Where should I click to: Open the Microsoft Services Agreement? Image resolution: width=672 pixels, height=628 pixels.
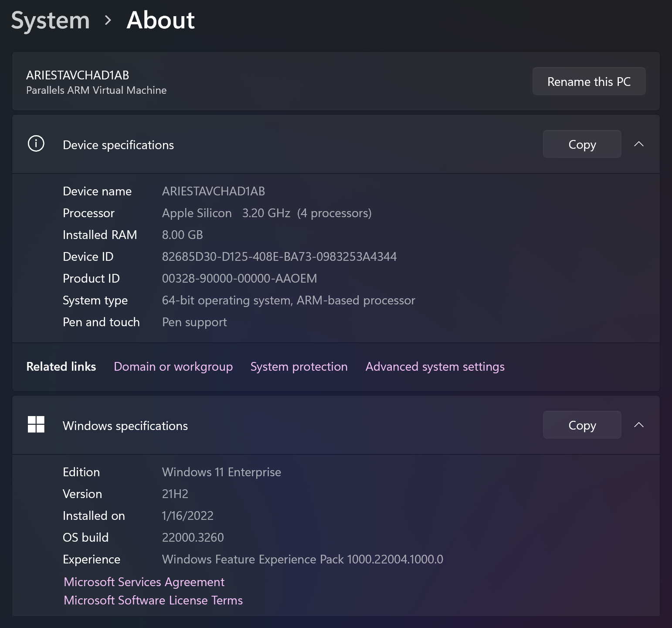[x=144, y=582]
